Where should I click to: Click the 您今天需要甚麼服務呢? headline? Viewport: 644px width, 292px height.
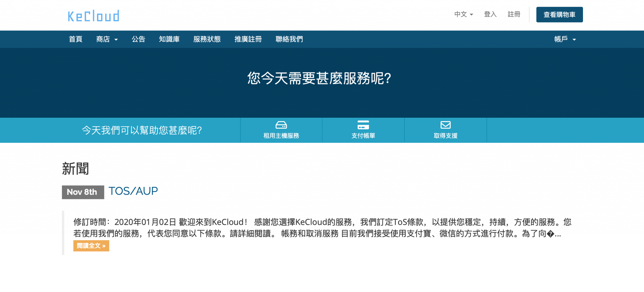(319, 78)
